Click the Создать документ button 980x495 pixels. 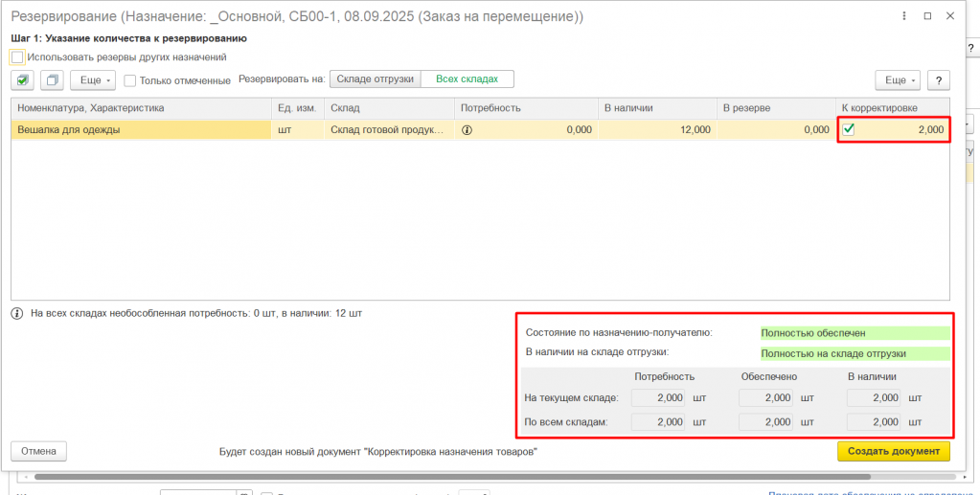pyautogui.click(x=894, y=451)
